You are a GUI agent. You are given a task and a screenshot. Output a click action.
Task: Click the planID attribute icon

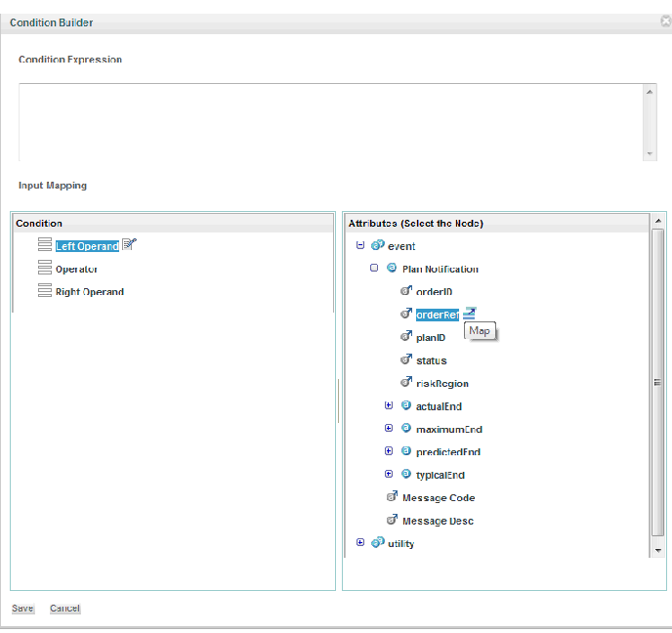pos(406,336)
